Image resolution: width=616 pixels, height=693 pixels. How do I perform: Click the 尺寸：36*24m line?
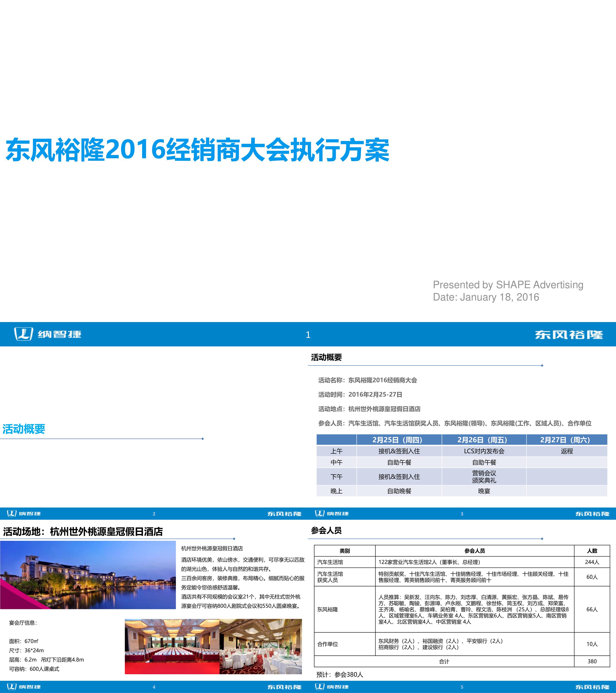pos(26,650)
